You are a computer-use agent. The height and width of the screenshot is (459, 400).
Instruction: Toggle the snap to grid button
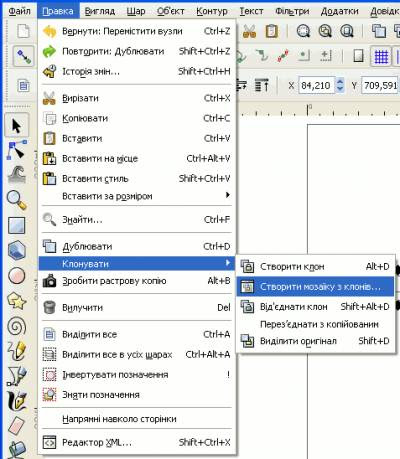click(381, 56)
